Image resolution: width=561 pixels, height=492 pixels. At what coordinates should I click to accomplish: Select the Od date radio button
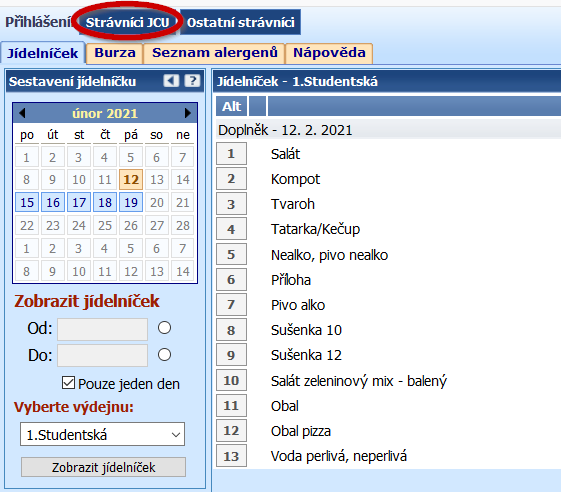tap(164, 328)
